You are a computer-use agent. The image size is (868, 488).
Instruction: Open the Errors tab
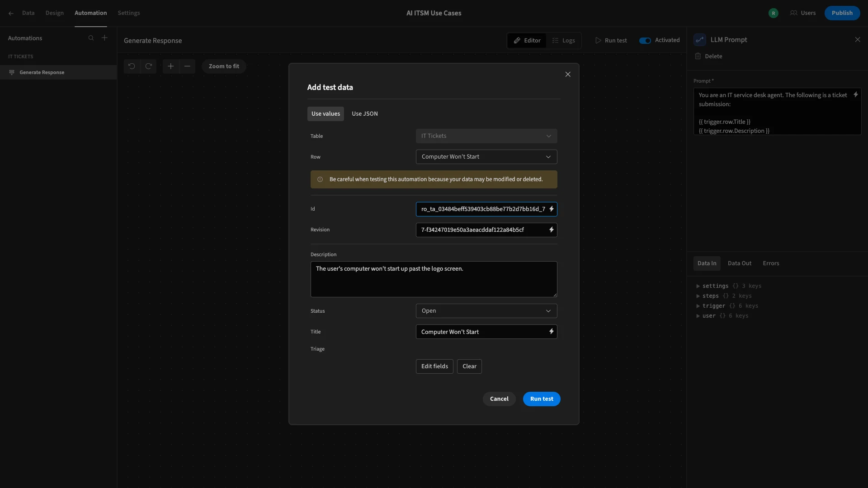(x=771, y=263)
